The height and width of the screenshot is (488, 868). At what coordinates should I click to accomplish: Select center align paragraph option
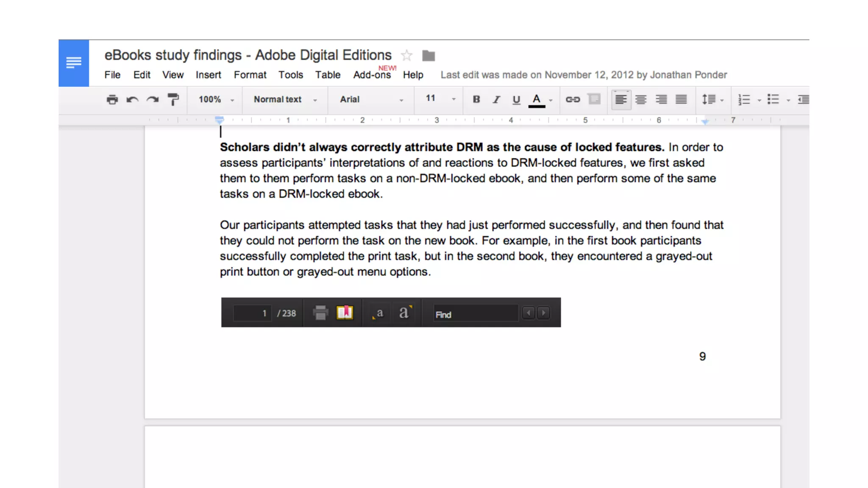[x=641, y=100]
